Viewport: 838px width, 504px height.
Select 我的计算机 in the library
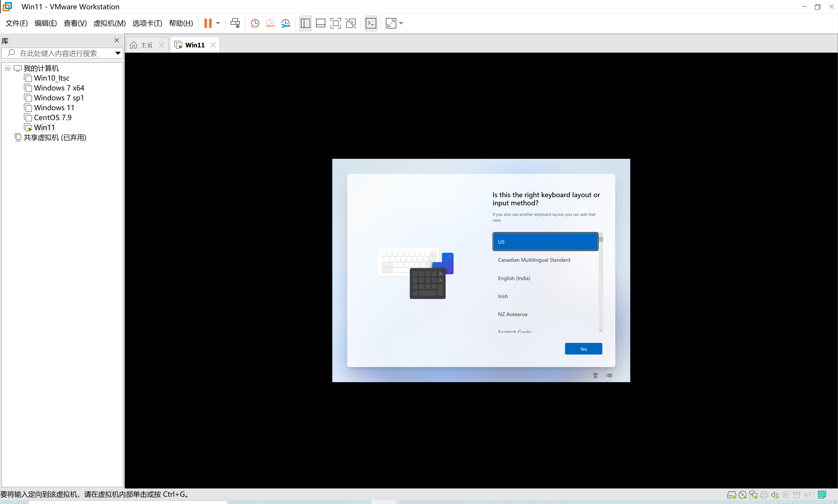tap(41, 68)
